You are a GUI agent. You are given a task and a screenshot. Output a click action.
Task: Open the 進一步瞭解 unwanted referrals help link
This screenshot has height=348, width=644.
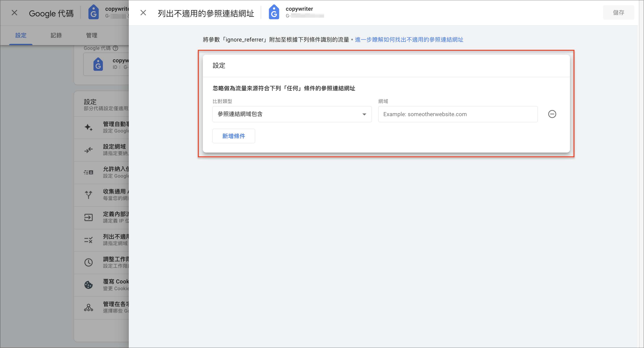(x=409, y=40)
